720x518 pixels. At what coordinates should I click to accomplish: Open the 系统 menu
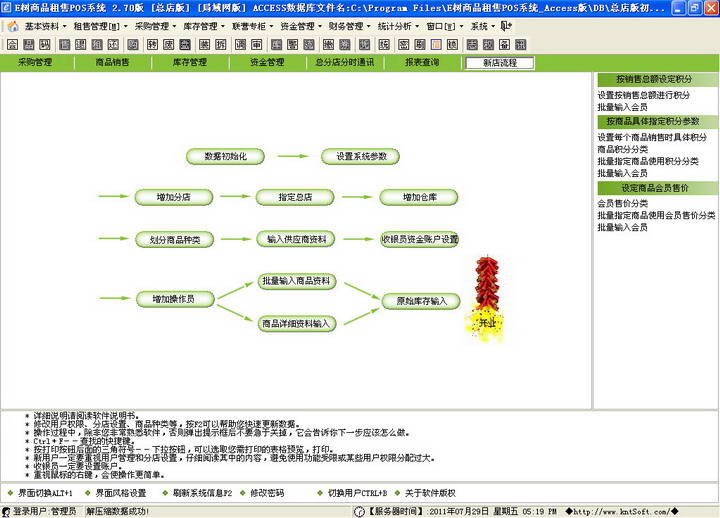[x=483, y=26]
